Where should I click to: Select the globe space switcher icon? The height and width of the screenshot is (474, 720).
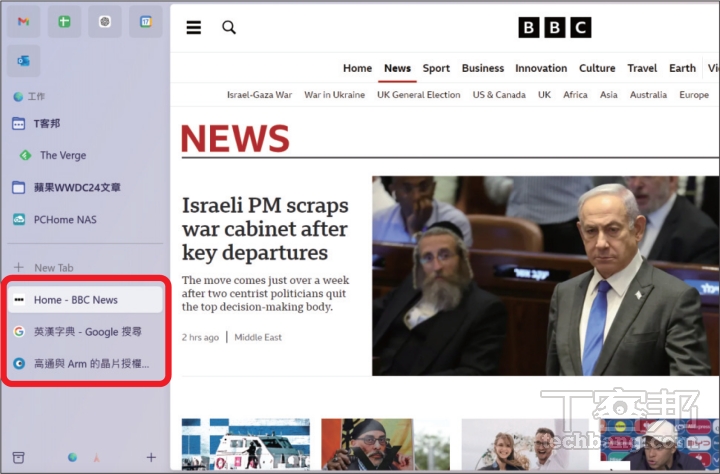(x=72, y=457)
